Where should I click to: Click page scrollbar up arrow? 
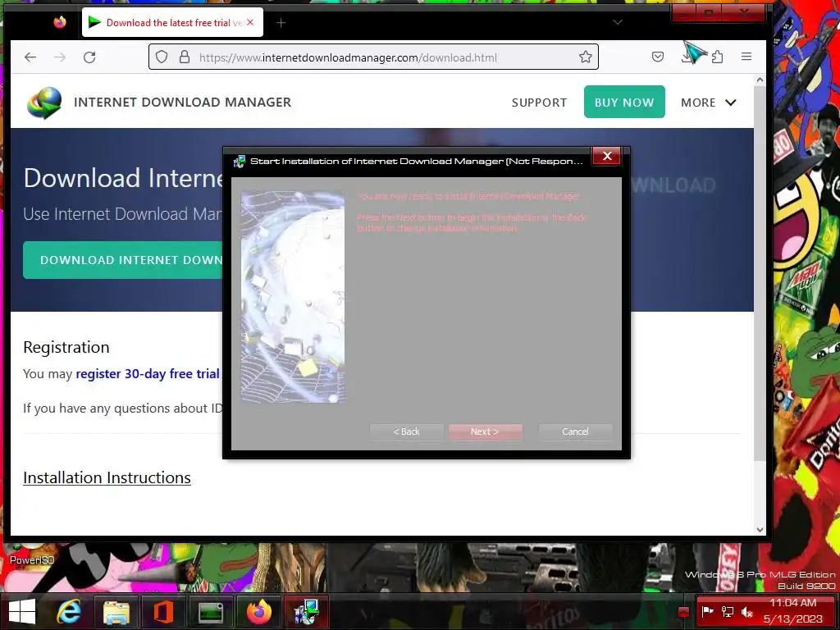pyautogui.click(x=760, y=80)
